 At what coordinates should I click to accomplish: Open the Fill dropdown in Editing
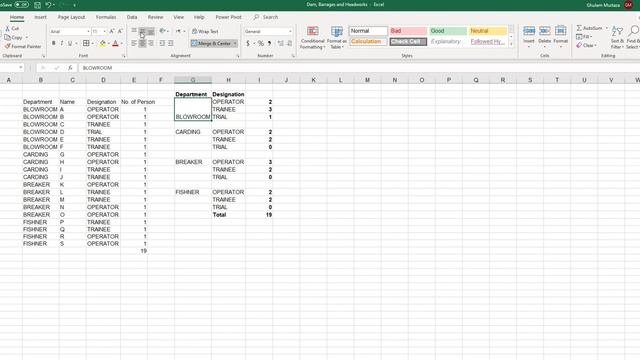point(584,37)
